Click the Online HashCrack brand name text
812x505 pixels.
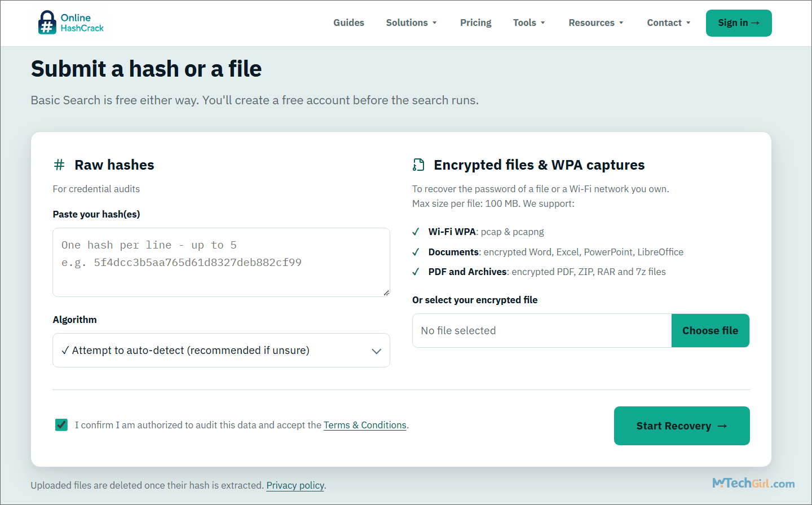(82, 23)
